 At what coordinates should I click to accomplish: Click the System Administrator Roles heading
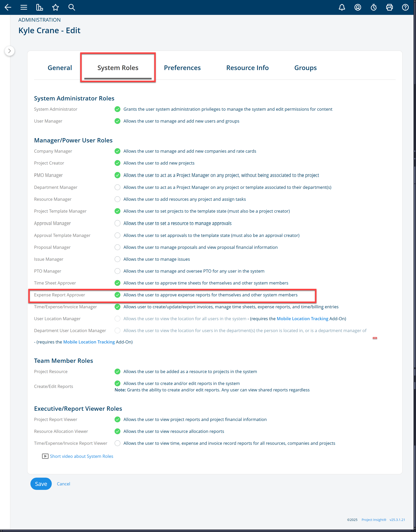pyautogui.click(x=74, y=98)
